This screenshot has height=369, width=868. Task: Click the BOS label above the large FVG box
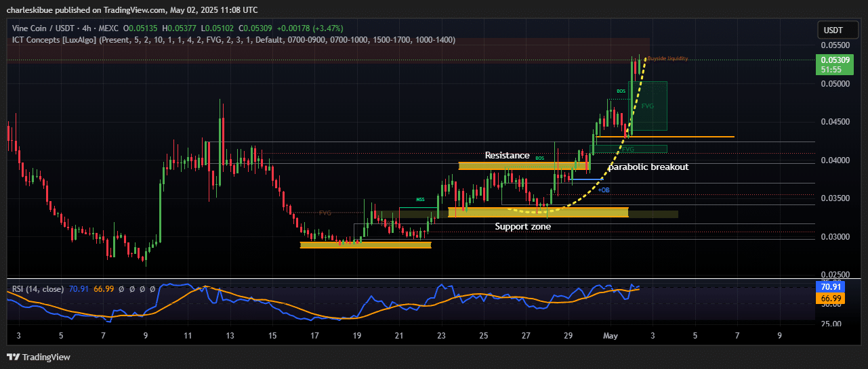click(621, 91)
